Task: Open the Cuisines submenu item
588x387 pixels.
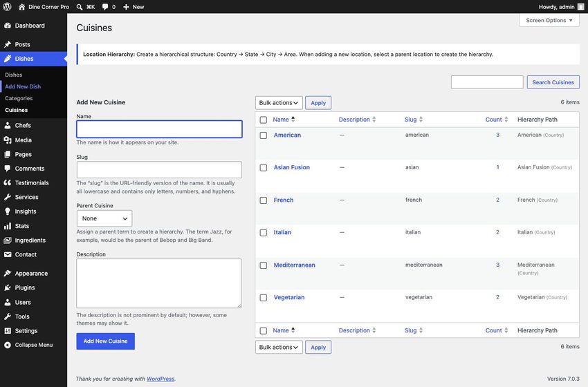Action: tap(17, 110)
